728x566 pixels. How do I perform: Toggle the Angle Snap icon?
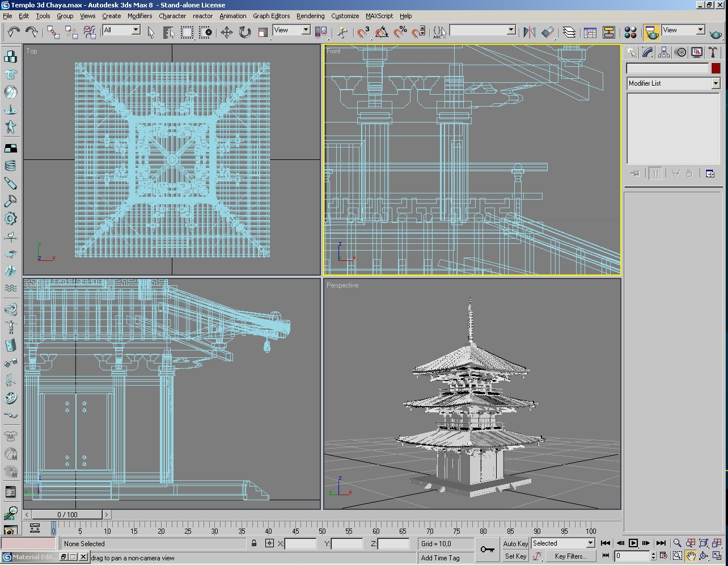pyautogui.click(x=382, y=32)
